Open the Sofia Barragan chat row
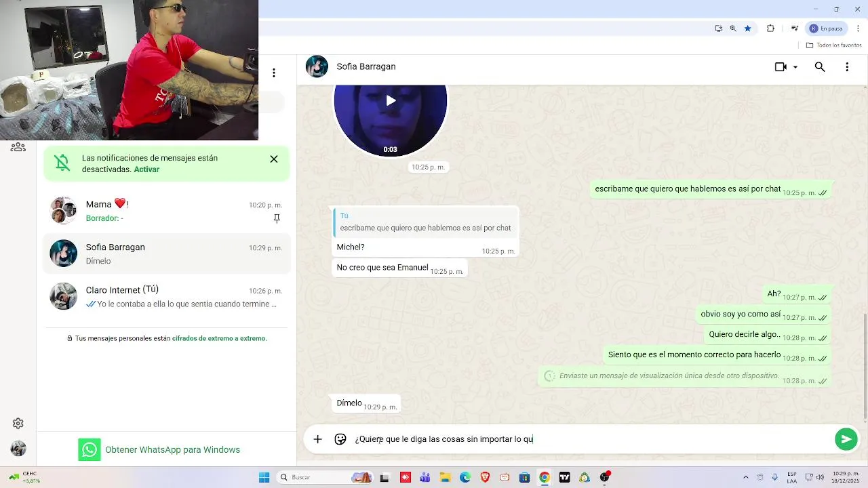 (x=167, y=253)
